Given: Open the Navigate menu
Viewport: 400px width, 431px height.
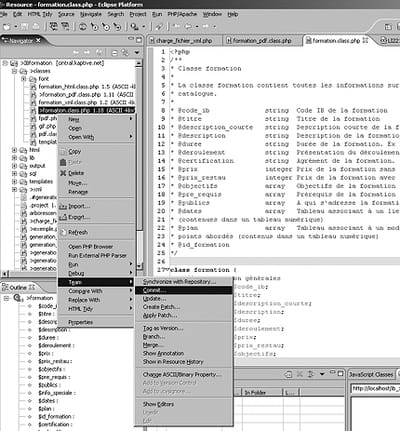Looking at the screenshot, I should coord(91,14).
